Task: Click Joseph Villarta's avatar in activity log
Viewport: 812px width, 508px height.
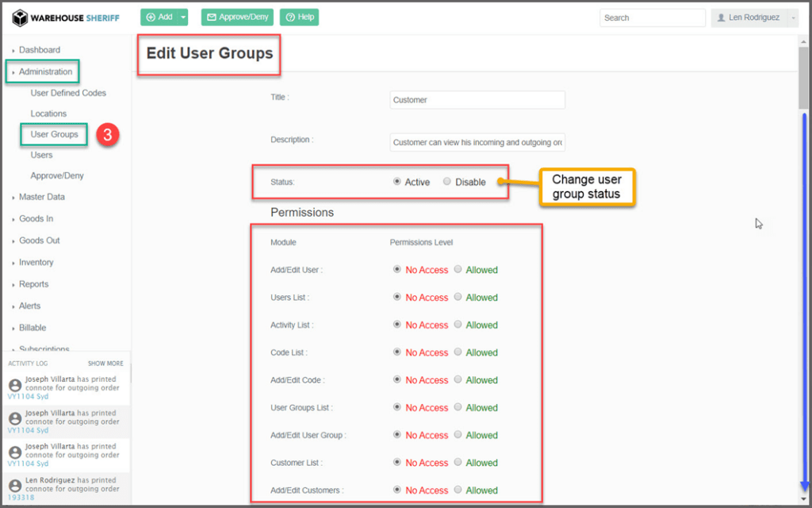Action: (14, 384)
